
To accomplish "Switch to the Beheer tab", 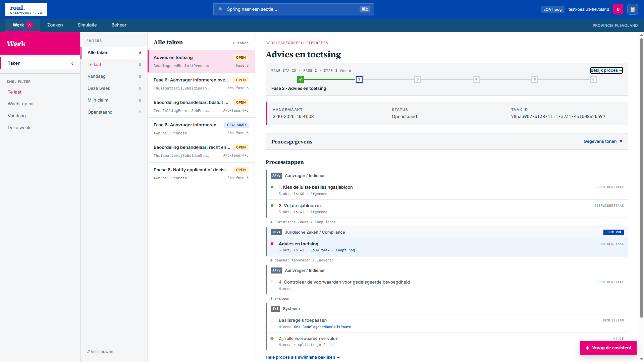I will pyautogui.click(x=119, y=25).
